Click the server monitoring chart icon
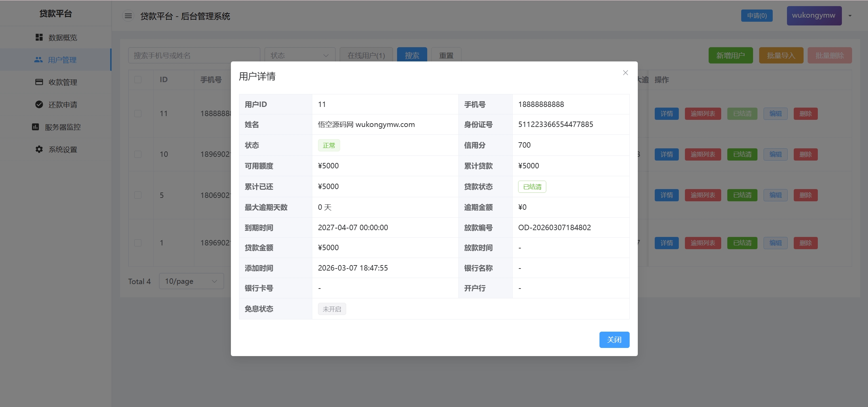This screenshot has height=407, width=868. 35,127
